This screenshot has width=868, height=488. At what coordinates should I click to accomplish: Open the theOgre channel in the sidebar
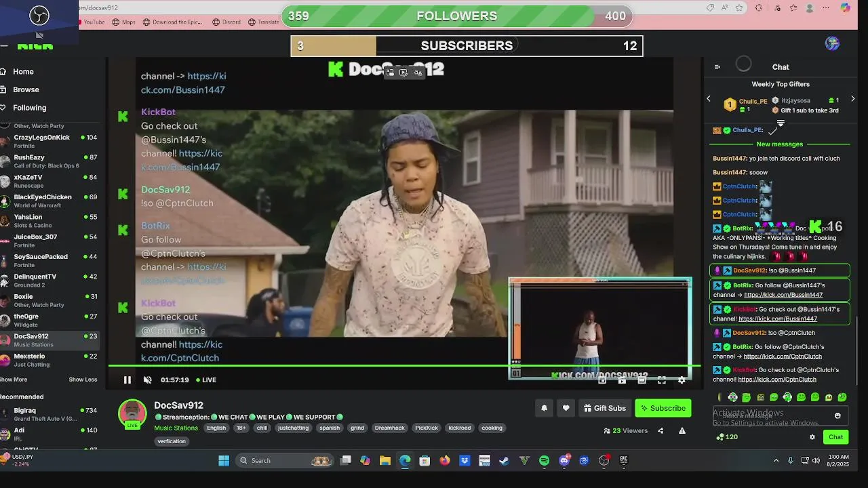(51, 320)
